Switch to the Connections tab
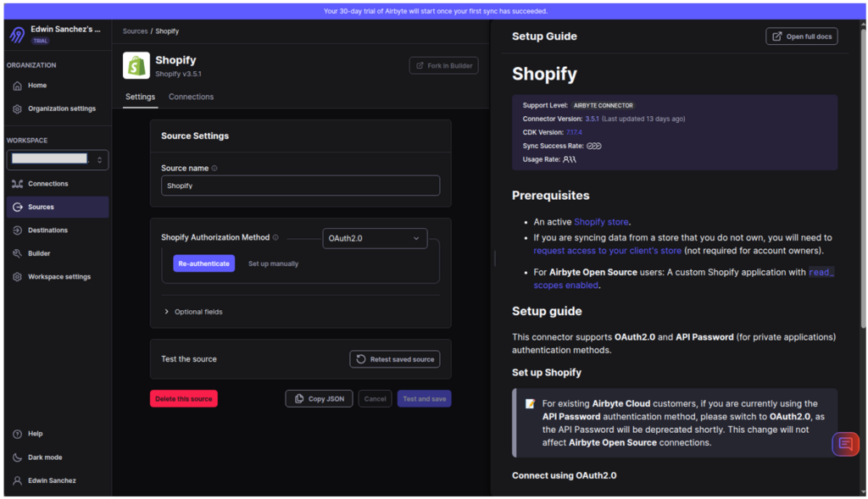 click(x=191, y=97)
